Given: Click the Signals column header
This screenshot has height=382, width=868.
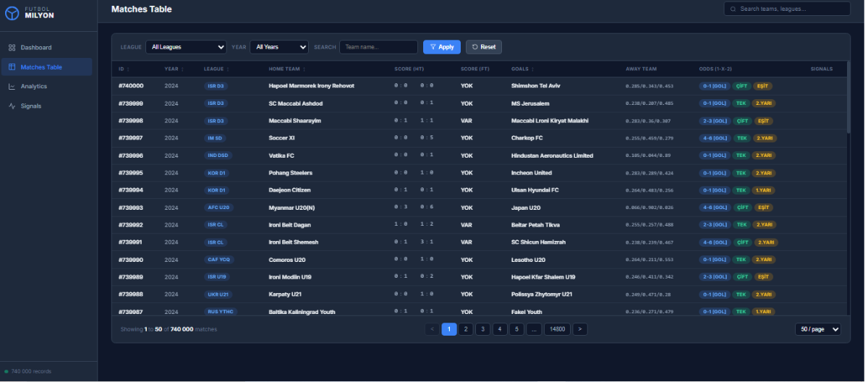Looking at the screenshot, I should 822,69.
